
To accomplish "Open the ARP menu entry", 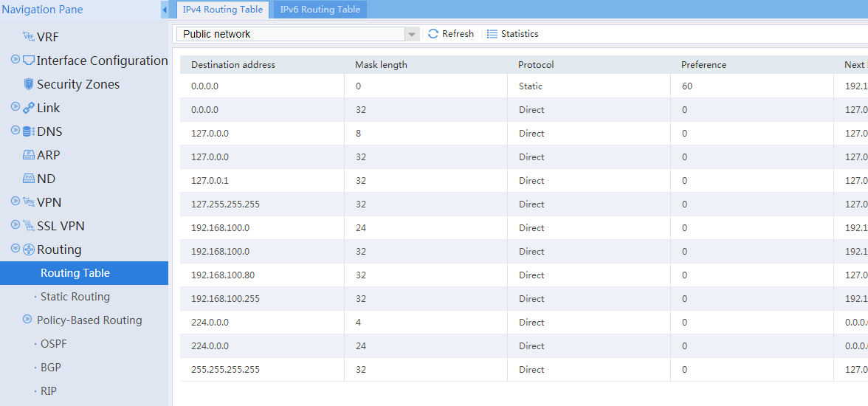I will pyautogui.click(x=49, y=155).
